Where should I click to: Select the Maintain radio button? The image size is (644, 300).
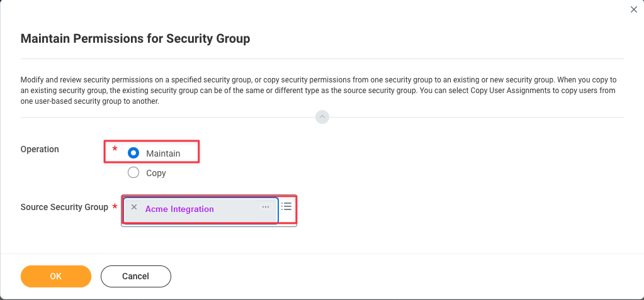click(133, 153)
